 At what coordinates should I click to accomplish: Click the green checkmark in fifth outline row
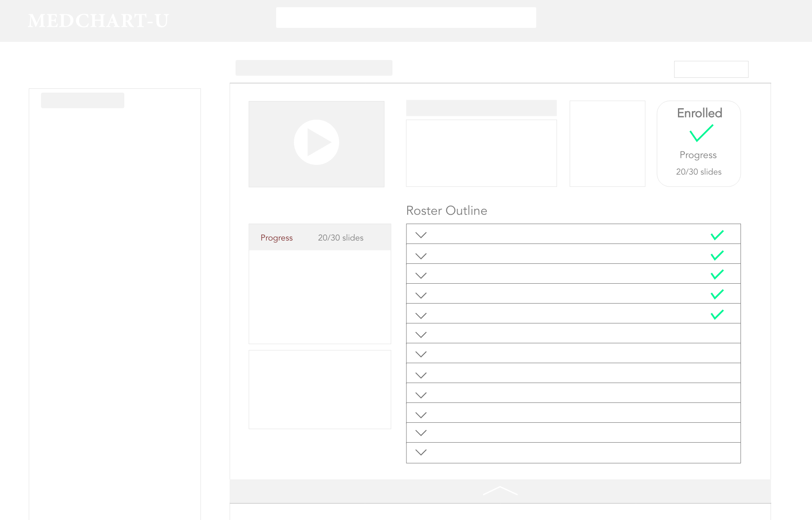[717, 315]
